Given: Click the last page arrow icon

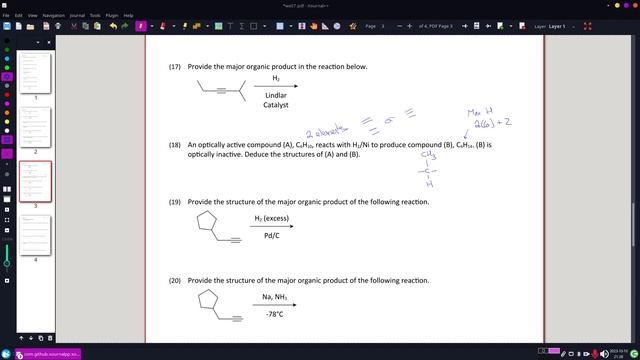Looking at the screenshot, I should tap(488, 26).
